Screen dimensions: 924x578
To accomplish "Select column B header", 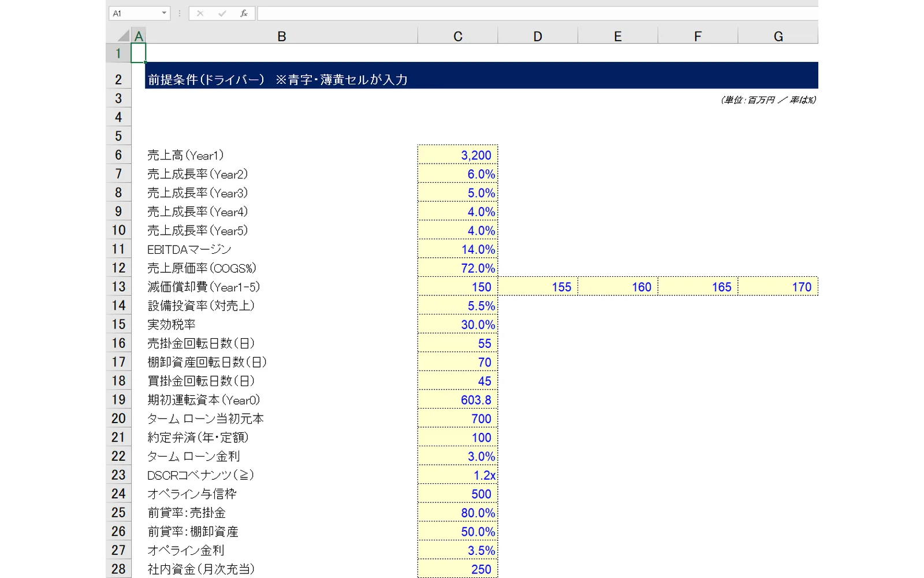I will [x=282, y=36].
